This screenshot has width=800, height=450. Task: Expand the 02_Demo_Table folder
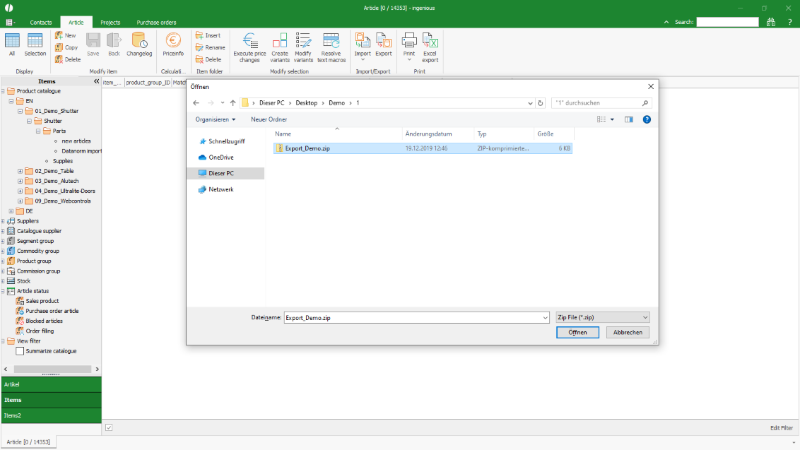coord(20,171)
